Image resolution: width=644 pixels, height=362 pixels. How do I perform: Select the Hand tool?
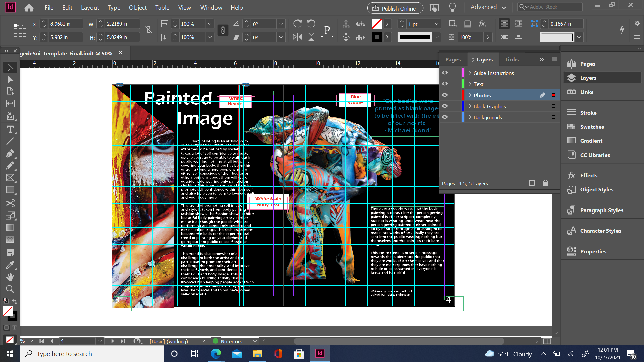10,277
